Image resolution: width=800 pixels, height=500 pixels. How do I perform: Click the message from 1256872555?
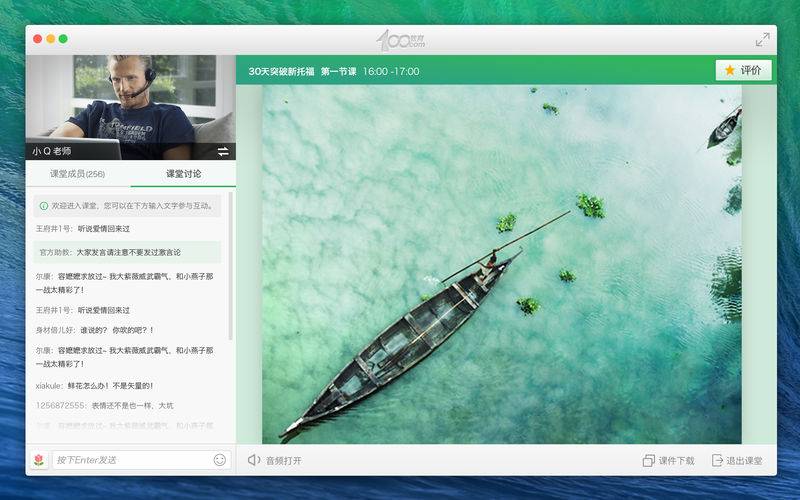tap(105, 406)
